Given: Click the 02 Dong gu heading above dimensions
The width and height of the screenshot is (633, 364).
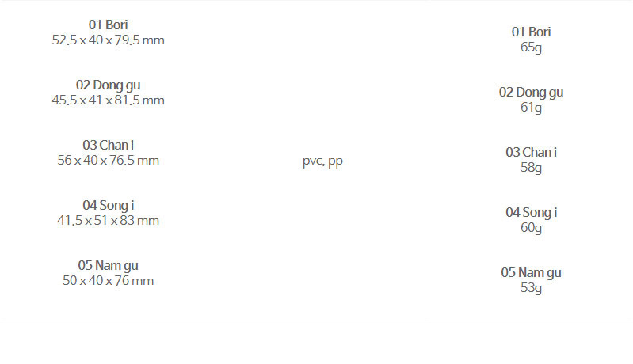Looking at the screenshot, I should [108, 85].
